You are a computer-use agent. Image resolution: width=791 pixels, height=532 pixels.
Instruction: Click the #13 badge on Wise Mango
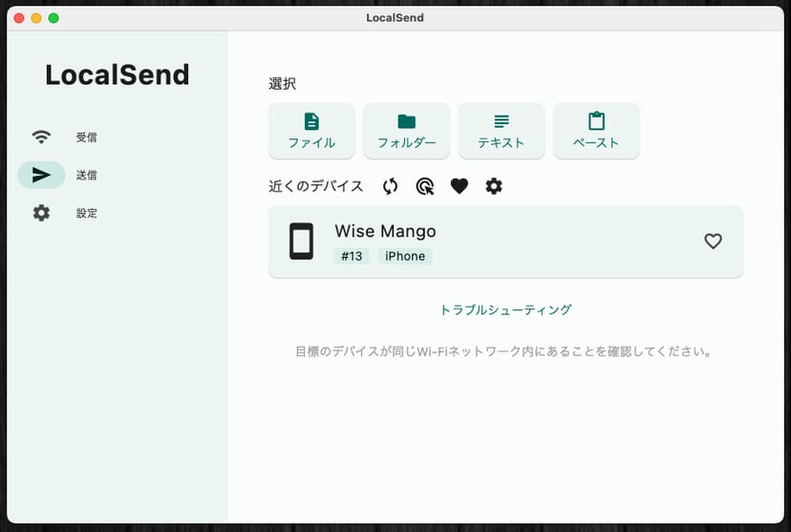click(x=352, y=256)
